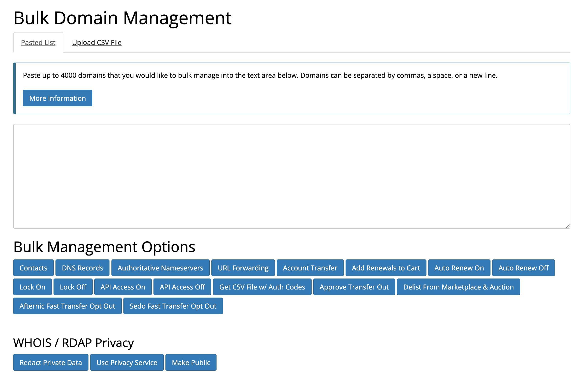Open the Contacts bulk option
Viewport: 588px width, 379px height.
click(x=33, y=268)
